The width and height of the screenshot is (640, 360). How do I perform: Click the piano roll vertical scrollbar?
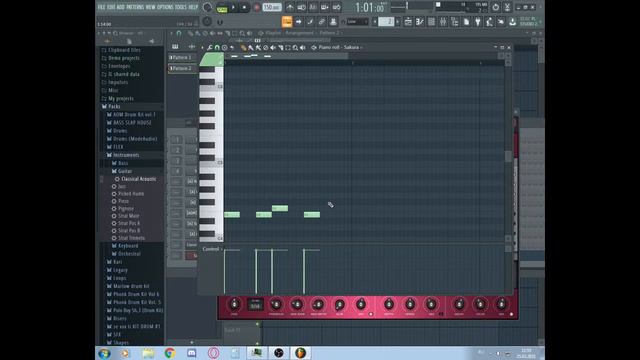tap(508, 156)
